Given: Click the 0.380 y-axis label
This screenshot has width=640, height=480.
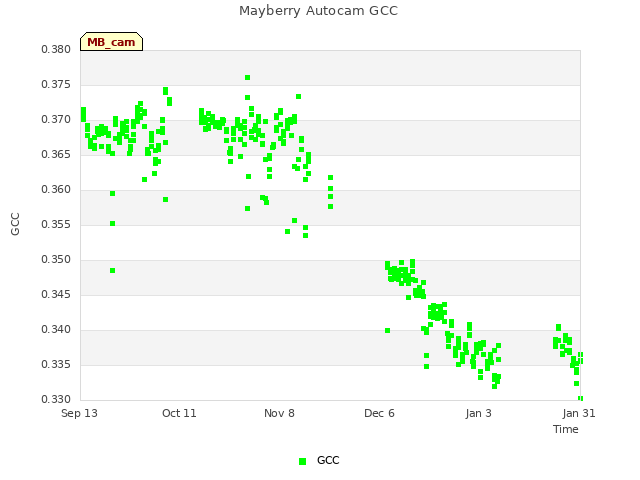Looking at the screenshot, I should 56,49.
